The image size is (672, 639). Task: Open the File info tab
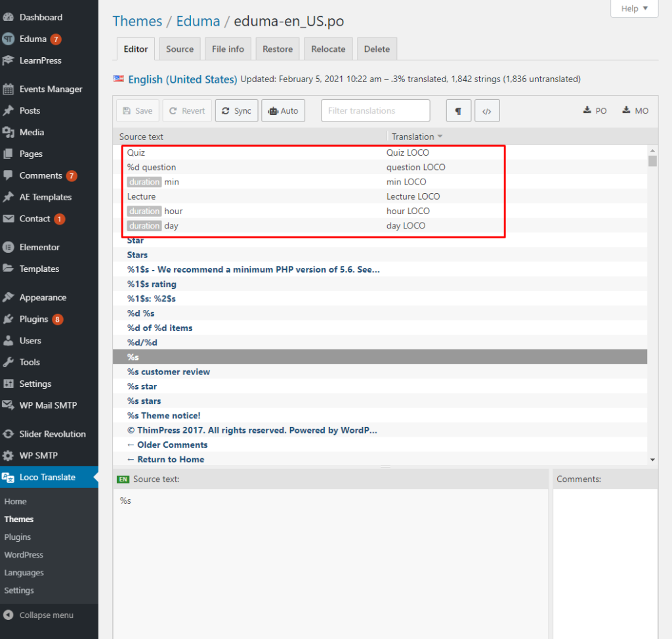(228, 48)
